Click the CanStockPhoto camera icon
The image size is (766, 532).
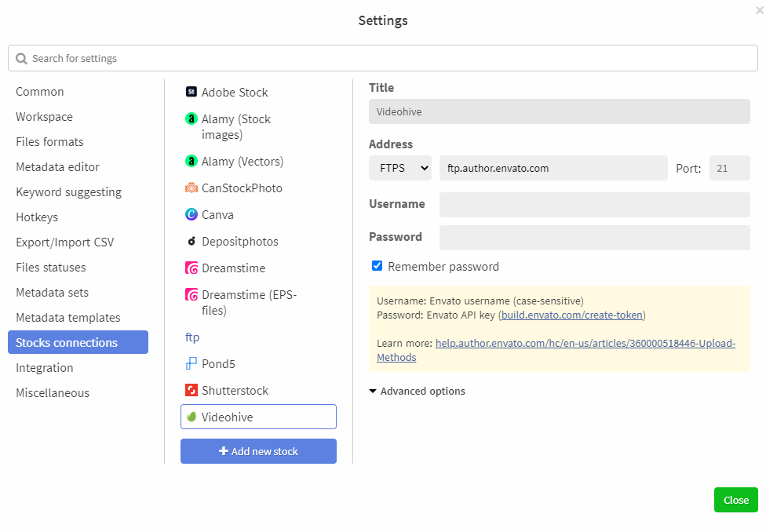point(191,188)
